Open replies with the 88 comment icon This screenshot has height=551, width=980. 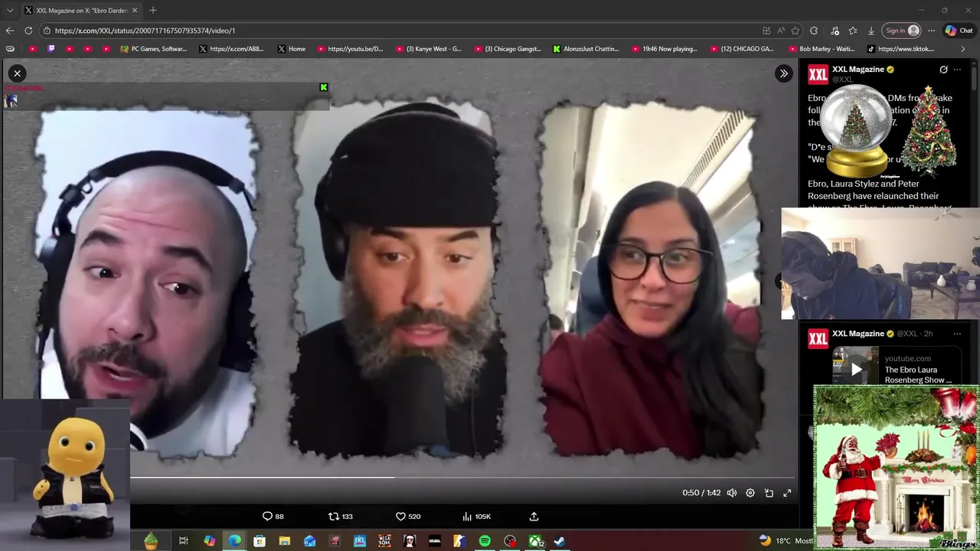pos(273,517)
